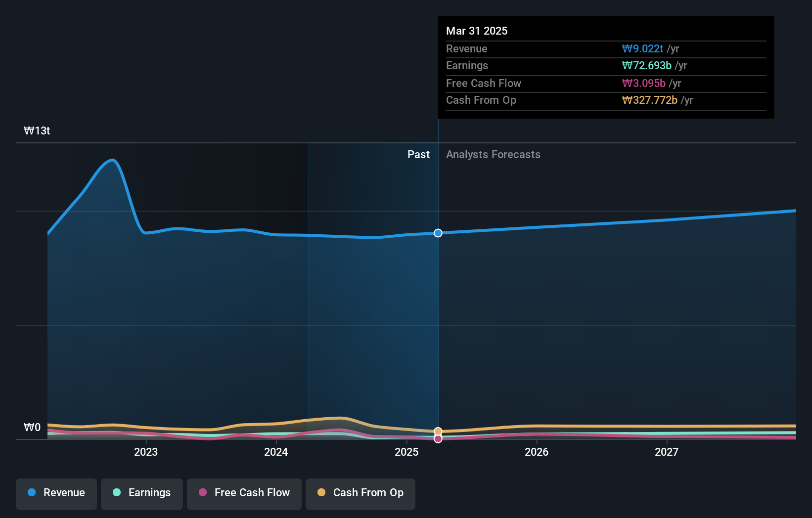
Task: Click the 2027 x-axis label
Action: pyautogui.click(x=667, y=452)
